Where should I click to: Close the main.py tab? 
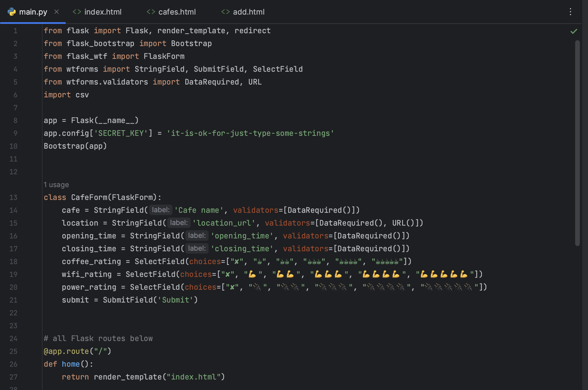(x=57, y=12)
